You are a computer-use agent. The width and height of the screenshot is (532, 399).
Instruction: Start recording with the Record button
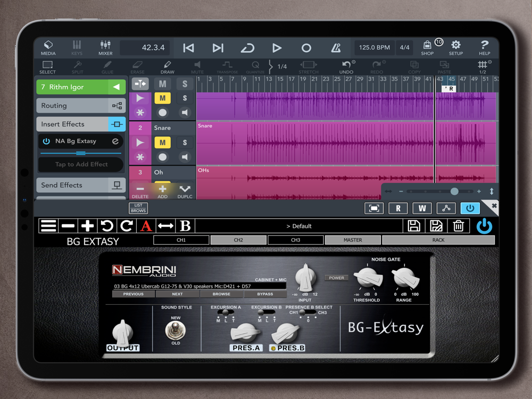coord(306,48)
